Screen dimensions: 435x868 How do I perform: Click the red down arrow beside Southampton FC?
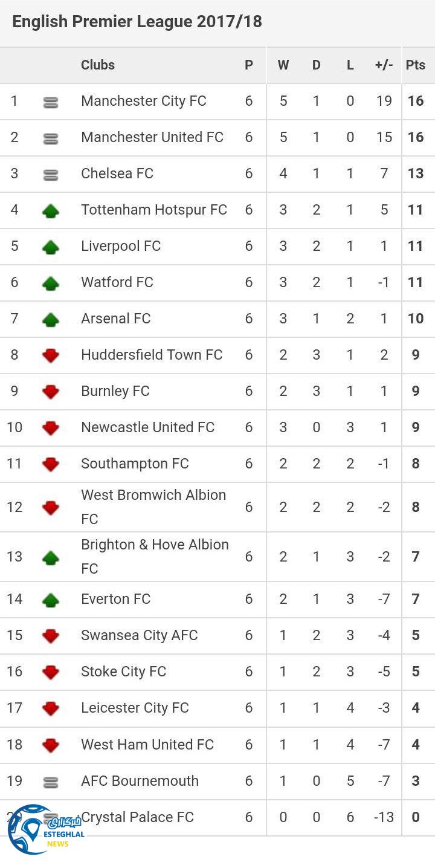coord(51,464)
